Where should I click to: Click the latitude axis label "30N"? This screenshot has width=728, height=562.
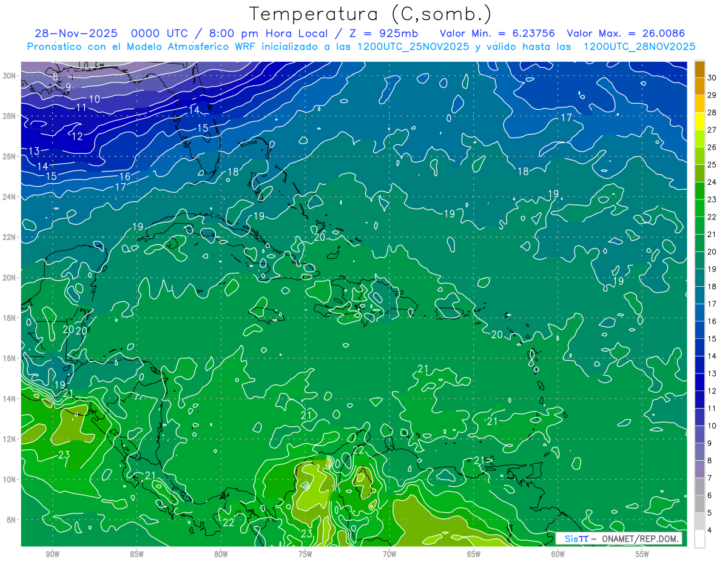pyautogui.click(x=10, y=76)
